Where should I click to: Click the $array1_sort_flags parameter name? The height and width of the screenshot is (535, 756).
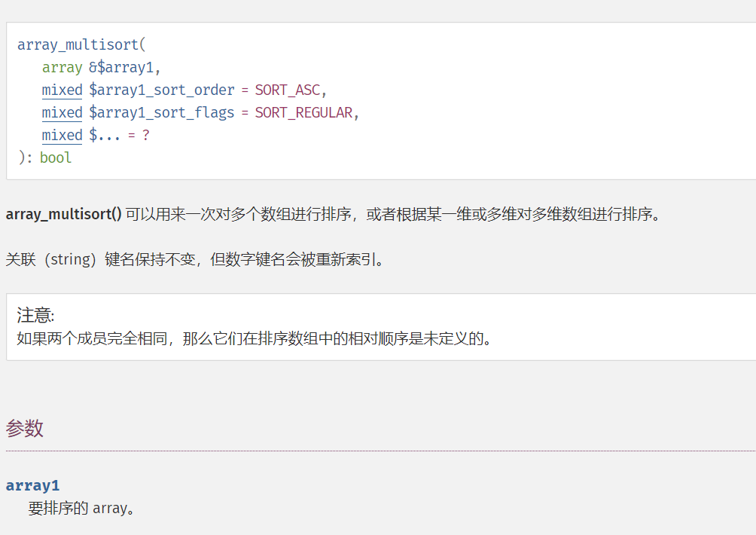162,113
